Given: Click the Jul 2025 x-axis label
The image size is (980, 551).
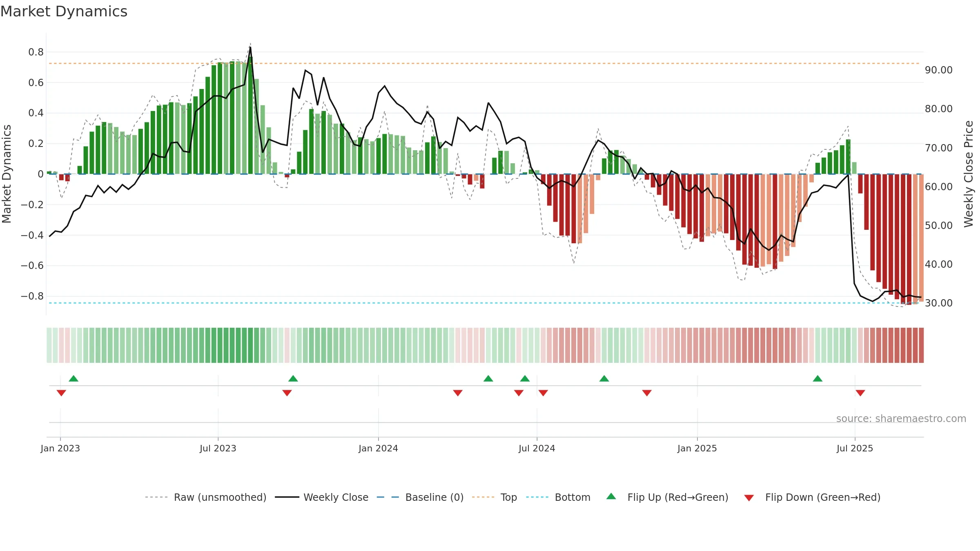Looking at the screenshot, I should point(855,448).
